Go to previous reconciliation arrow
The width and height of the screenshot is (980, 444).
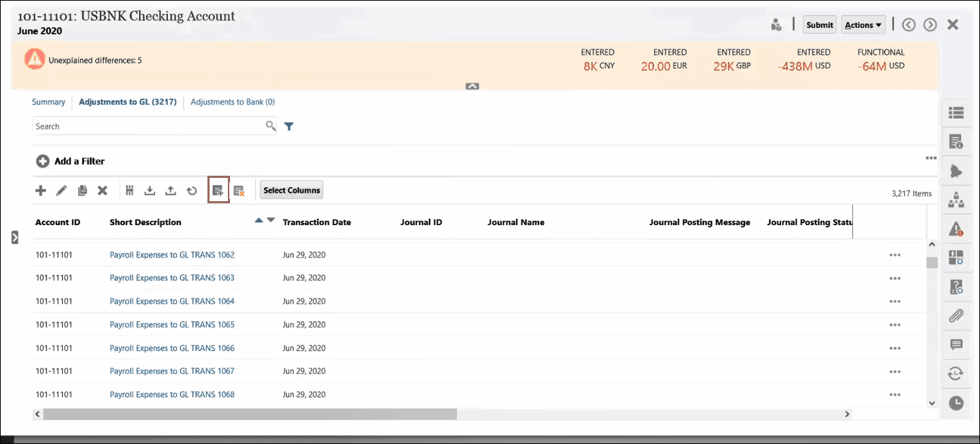pos(909,25)
